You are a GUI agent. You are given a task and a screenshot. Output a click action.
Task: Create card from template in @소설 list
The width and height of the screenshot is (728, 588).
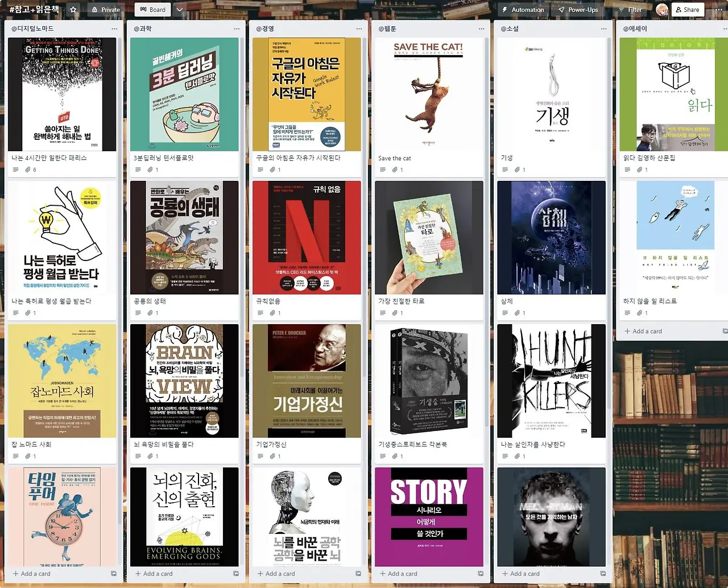(602, 574)
